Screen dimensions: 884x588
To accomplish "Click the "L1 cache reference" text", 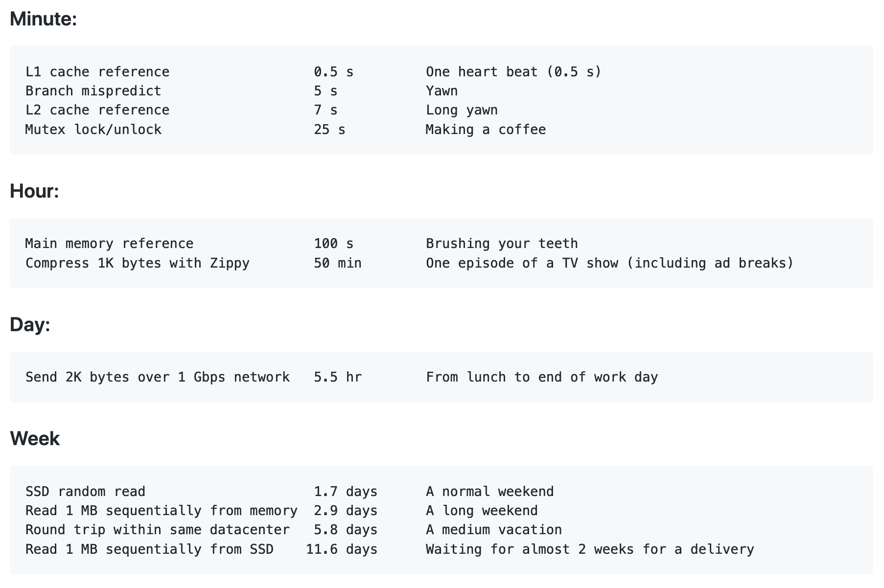I will click(97, 72).
